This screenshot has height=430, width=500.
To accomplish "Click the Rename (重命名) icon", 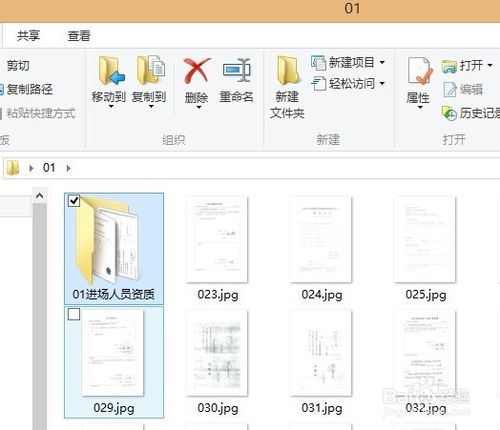I will coord(237,70).
